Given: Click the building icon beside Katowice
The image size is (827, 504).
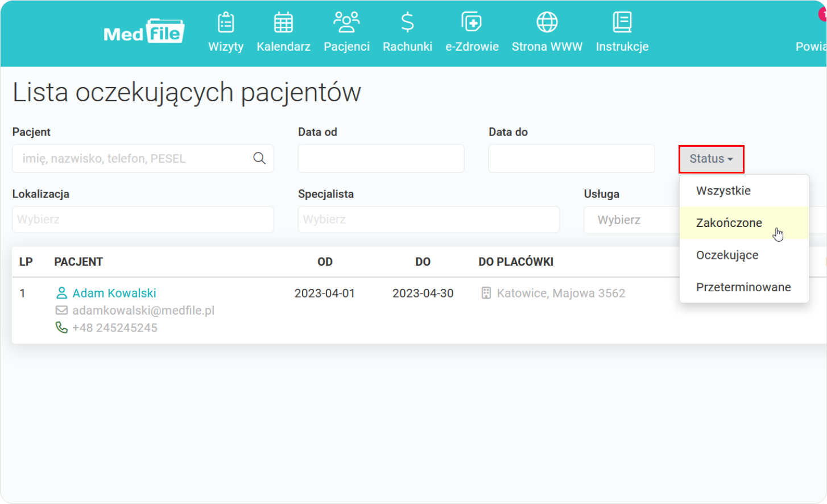Looking at the screenshot, I should (486, 293).
